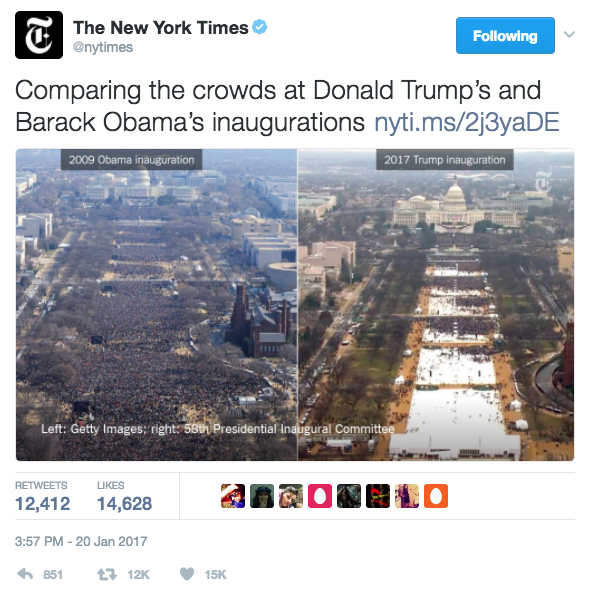Click the reply arrow icon
Screen dimensions: 603x602
pyautogui.click(x=25, y=574)
